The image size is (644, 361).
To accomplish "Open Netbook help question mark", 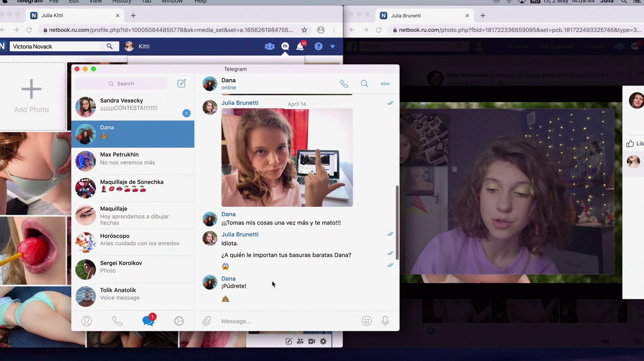I will [x=318, y=46].
